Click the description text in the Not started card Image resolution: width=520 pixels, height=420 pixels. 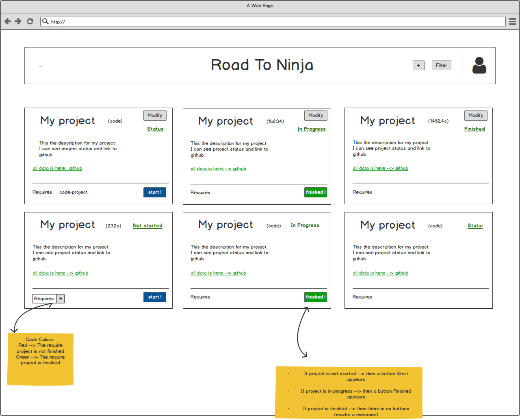tap(71, 253)
